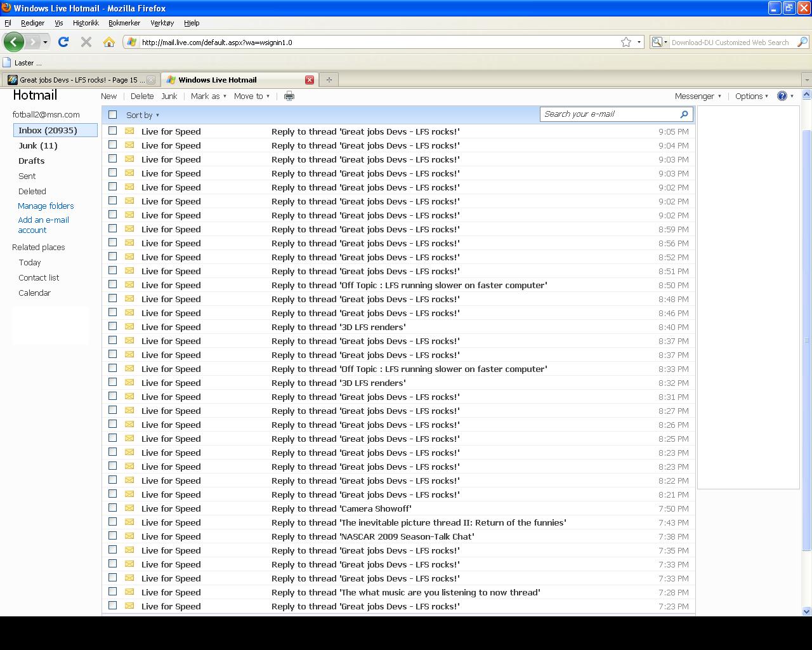Screen dimensions: 812x650
Task: Click the page scrollbar's down arrow
Action: coord(807,611)
